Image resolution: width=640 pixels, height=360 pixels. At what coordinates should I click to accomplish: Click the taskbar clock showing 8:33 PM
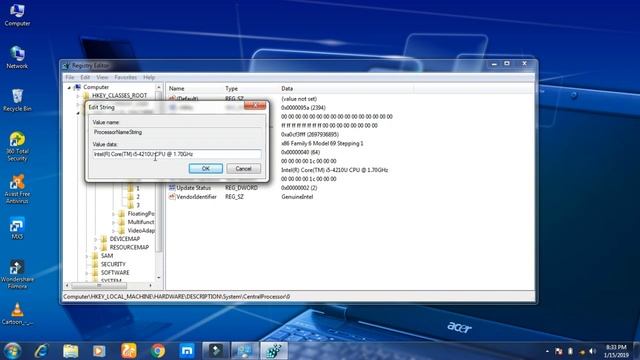click(616, 351)
